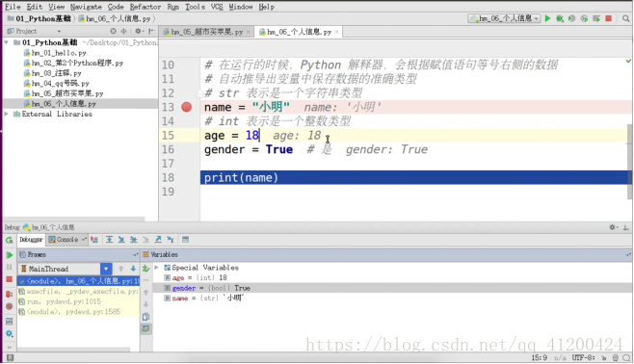Open hm_01_hello.py in the project tree

[x=59, y=53]
